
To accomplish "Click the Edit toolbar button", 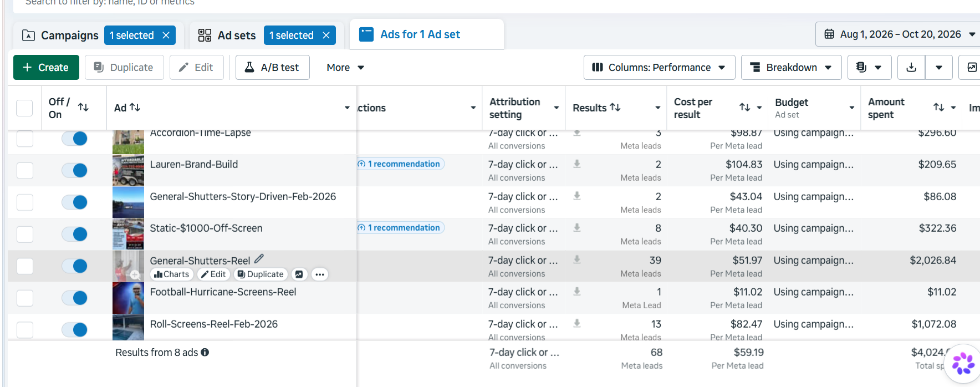I will pos(196,67).
